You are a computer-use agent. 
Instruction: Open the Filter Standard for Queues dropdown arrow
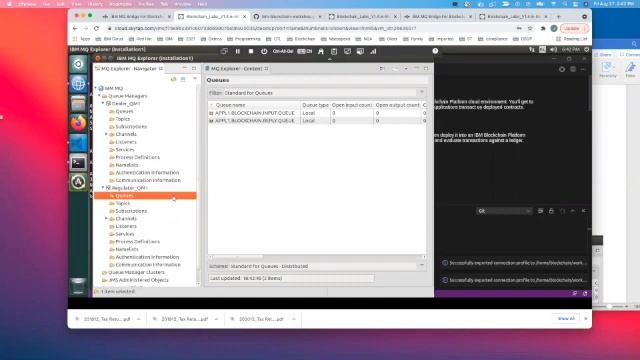pyautogui.click(x=422, y=93)
